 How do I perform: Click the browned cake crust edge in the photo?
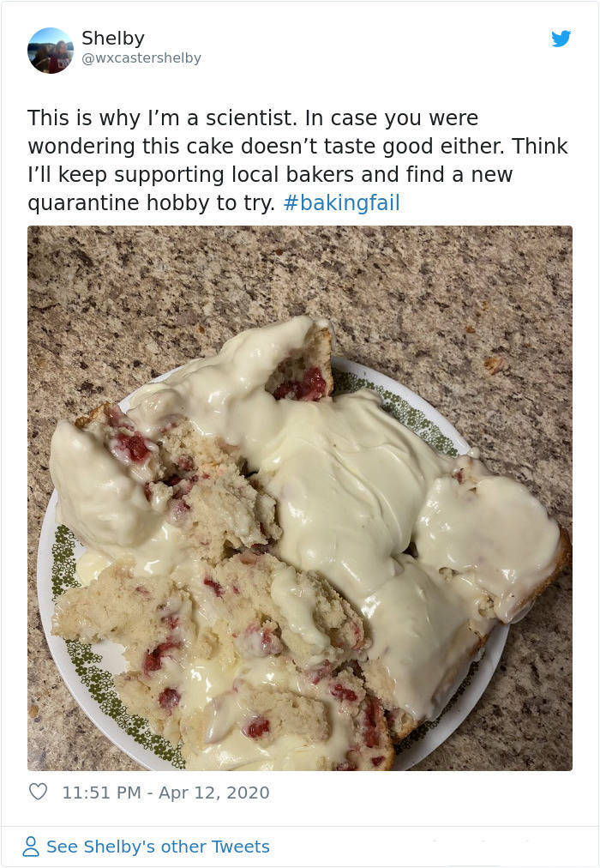(559, 564)
